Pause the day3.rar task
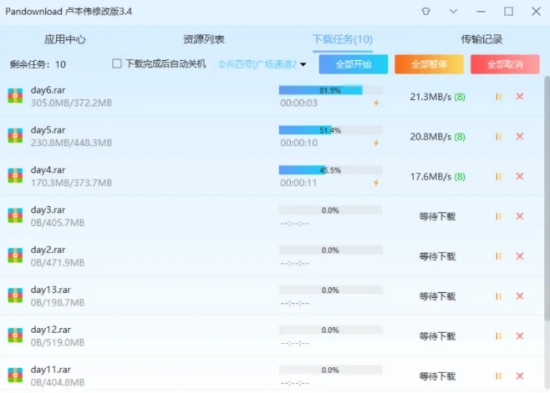550x393 pixels. [x=498, y=217]
